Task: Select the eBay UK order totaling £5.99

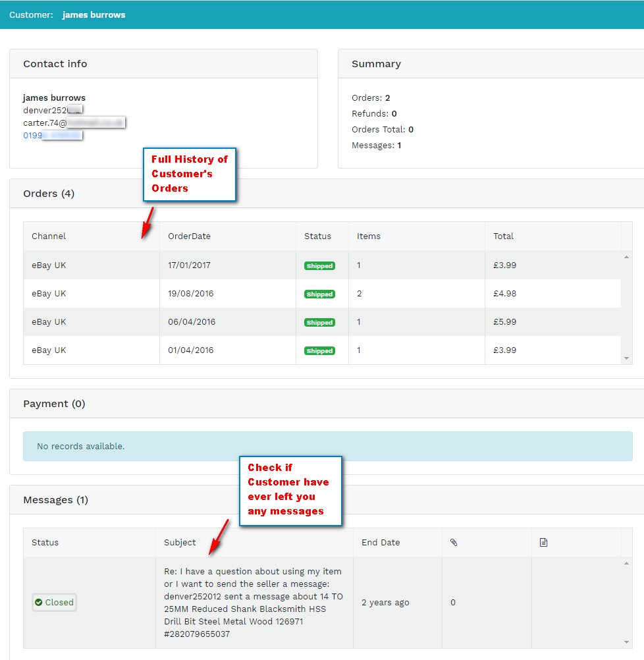Action: 49,322
